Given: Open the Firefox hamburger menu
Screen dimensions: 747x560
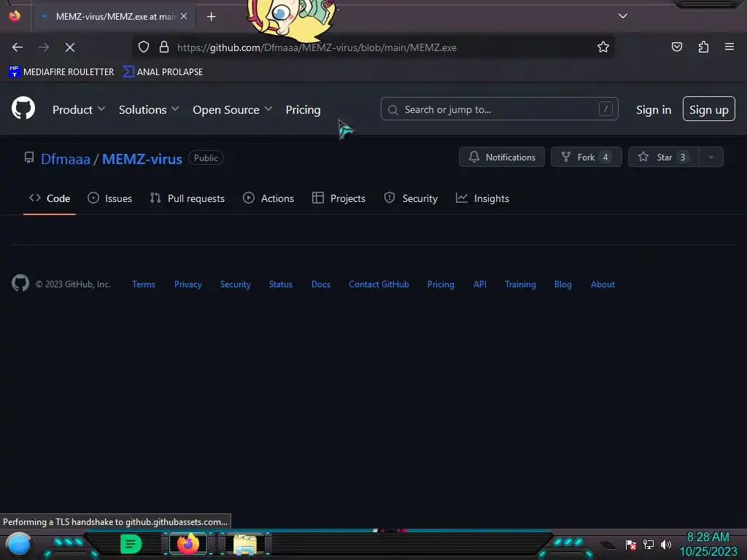Looking at the screenshot, I should pyautogui.click(x=729, y=47).
